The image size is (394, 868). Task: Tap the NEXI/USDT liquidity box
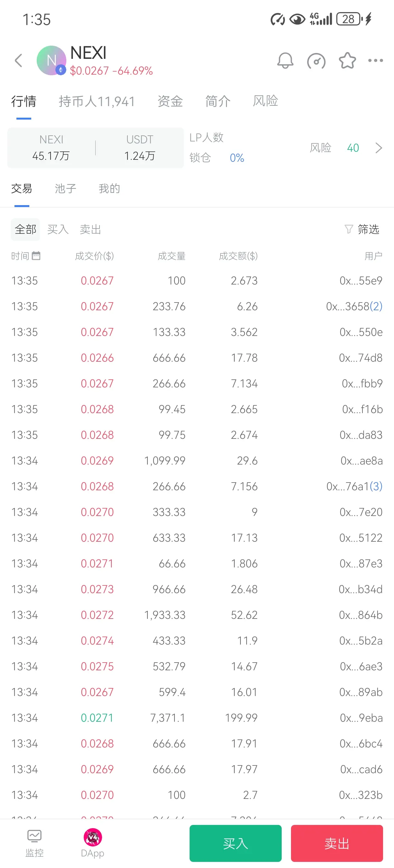coord(96,148)
